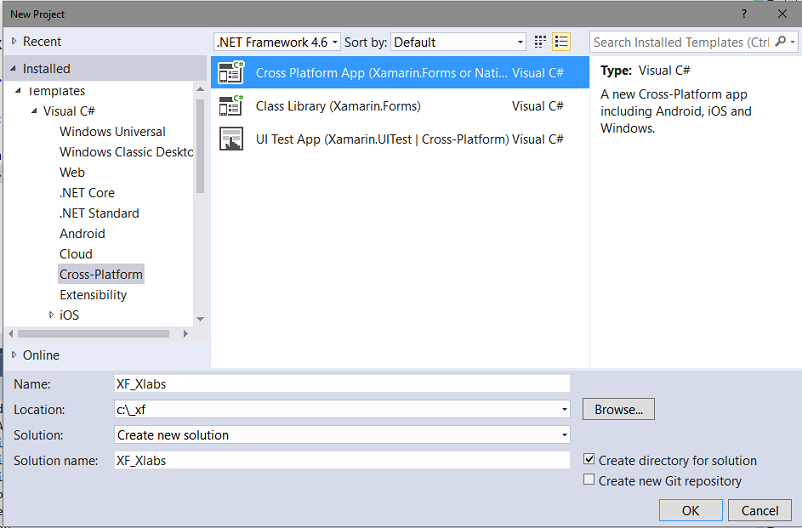Confirm with the OK button
Screen dimensions: 802x528
(x=690, y=510)
